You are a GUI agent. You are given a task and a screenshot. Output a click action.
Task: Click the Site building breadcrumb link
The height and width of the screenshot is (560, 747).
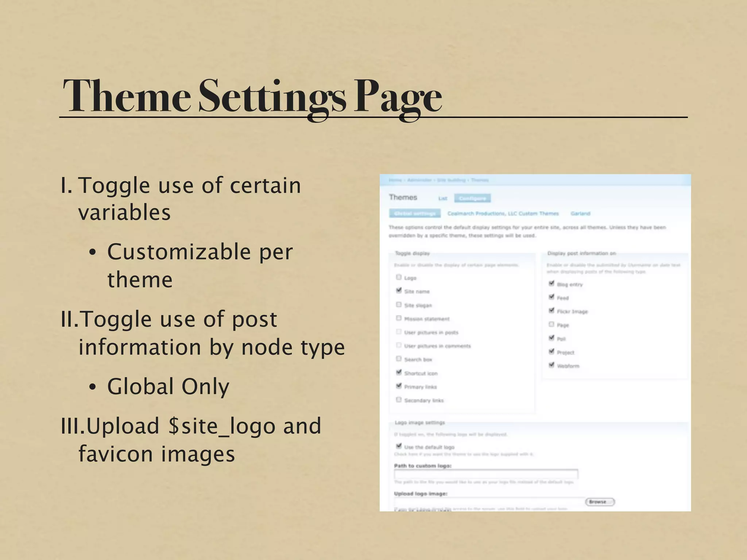tap(451, 180)
